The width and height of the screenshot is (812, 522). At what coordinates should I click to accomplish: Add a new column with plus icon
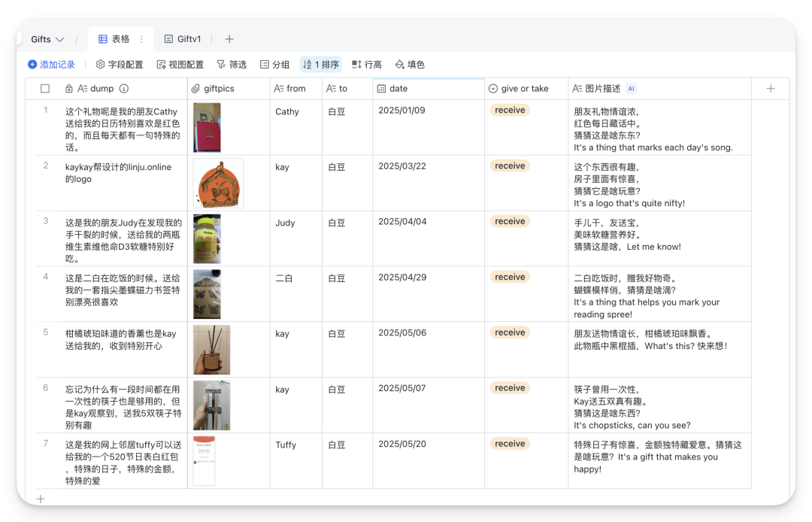[771, 89]
